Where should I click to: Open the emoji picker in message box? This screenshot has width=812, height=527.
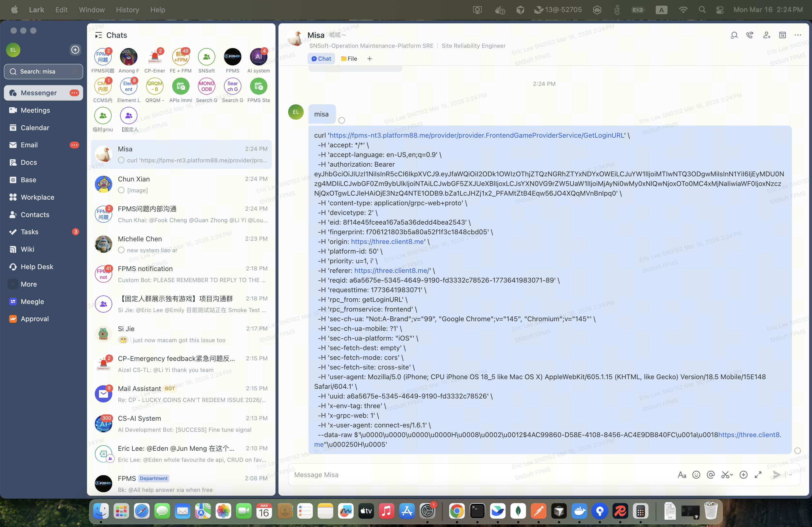(696, 474)
